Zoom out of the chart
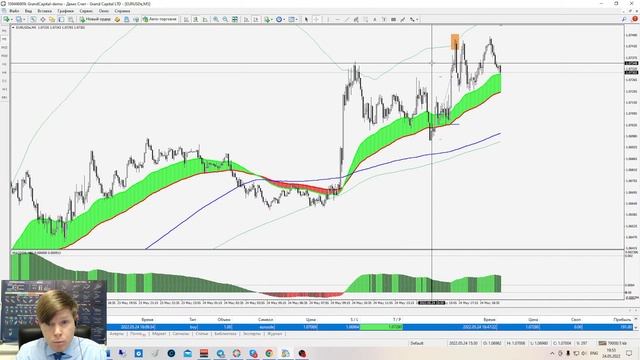 225,19
